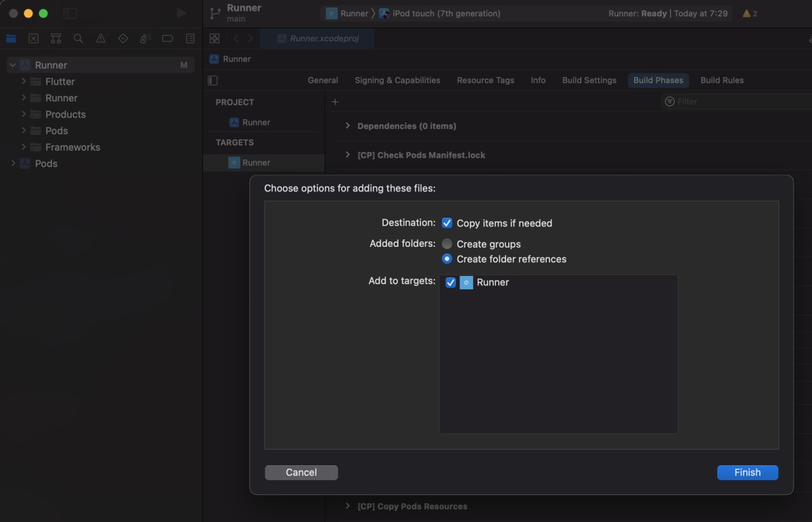812x522 pixels.
Task: Open the Report navigator
Action: (190, 39)
